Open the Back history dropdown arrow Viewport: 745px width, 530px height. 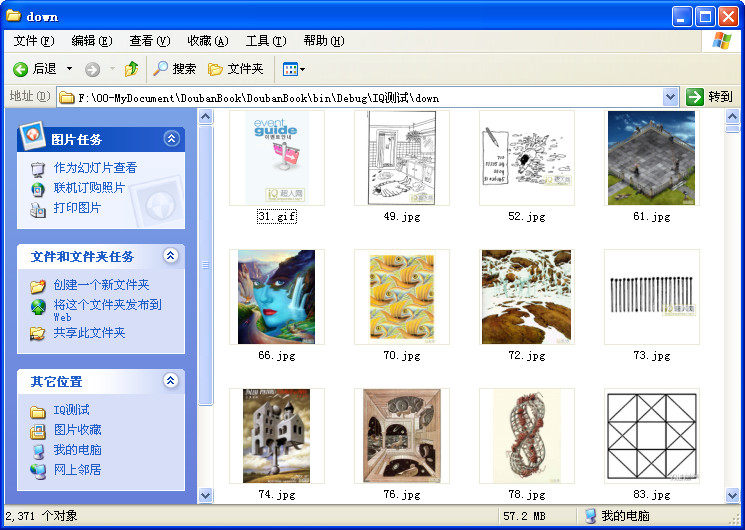point(69,69)
